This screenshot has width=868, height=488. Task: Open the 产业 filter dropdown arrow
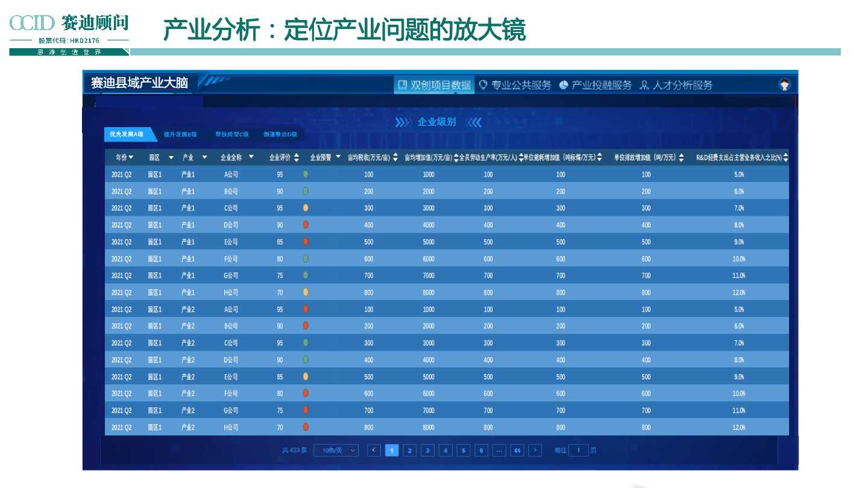(204, 157)
